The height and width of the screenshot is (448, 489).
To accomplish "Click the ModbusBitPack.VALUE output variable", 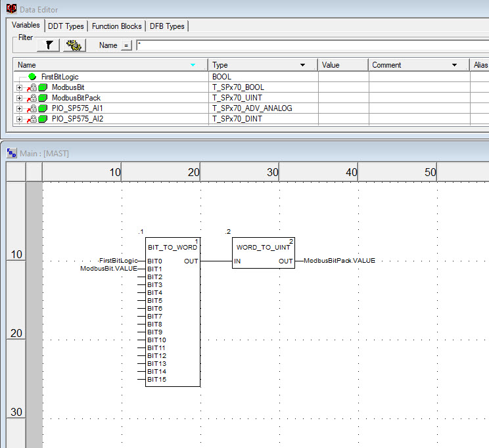I will 339,260.
